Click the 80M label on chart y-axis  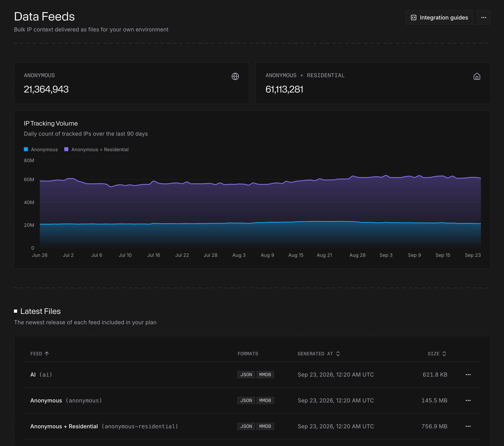[x=29, y=160]
